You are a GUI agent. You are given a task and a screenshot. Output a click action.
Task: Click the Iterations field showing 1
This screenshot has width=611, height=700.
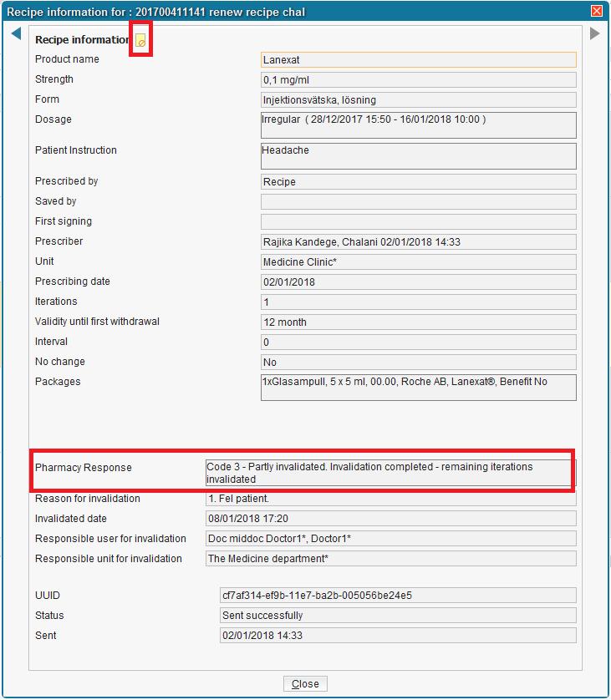tap(419, 302)
